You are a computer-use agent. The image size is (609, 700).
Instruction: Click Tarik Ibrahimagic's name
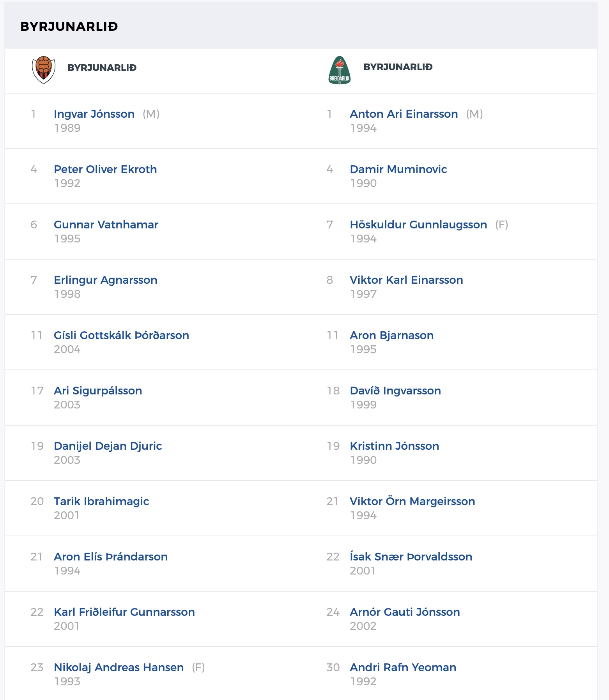(101, 502)
